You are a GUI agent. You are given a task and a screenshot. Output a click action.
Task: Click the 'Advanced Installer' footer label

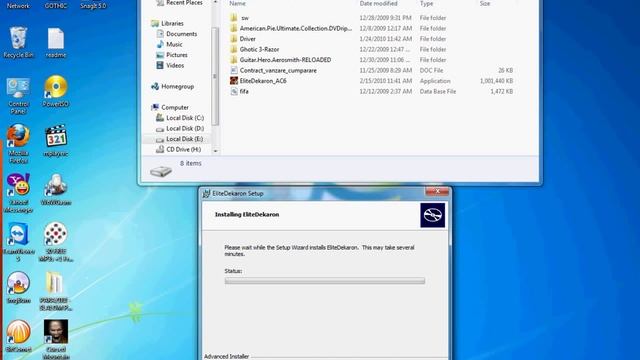226,356
